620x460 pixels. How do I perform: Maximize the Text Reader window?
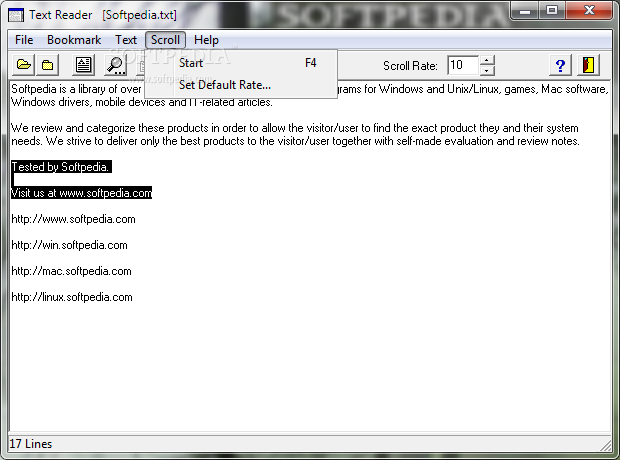552,11
